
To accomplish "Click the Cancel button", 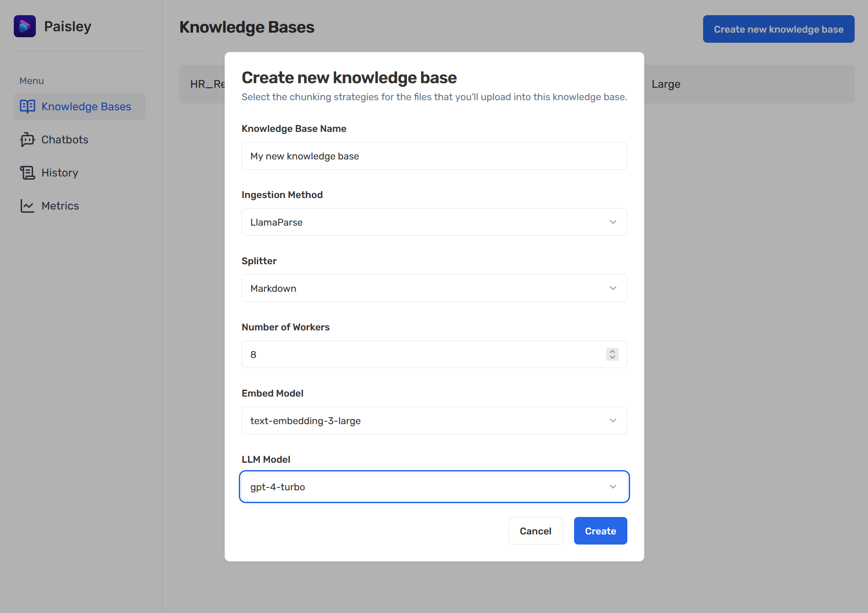I will (535, 531).
